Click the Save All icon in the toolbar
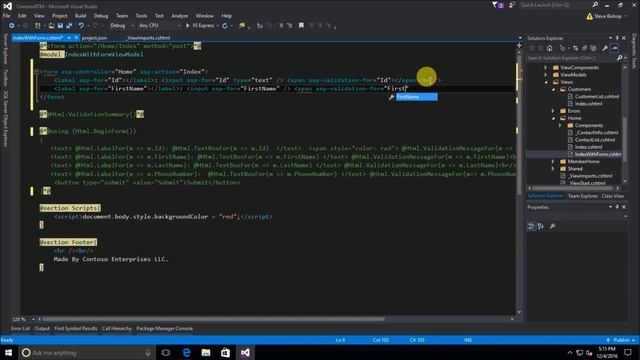 click(69, 26)
